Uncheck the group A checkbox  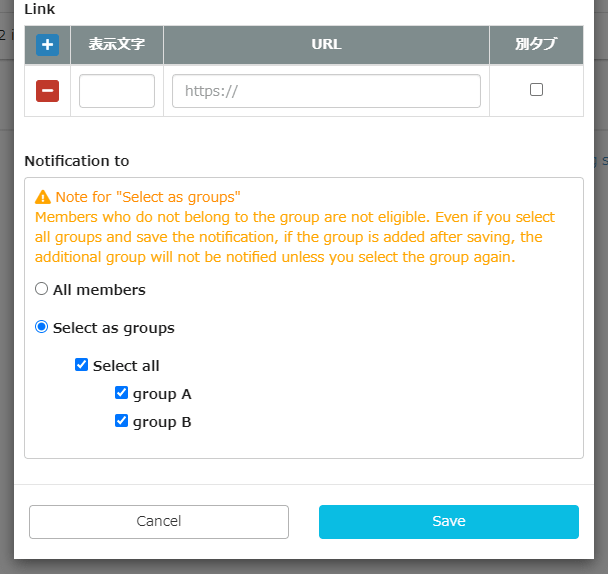pyautogui.click(x=122, y=393)
